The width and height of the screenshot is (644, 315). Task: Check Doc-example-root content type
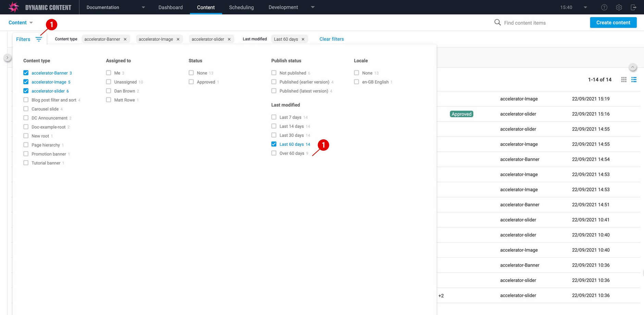click(x=26, y=127)
